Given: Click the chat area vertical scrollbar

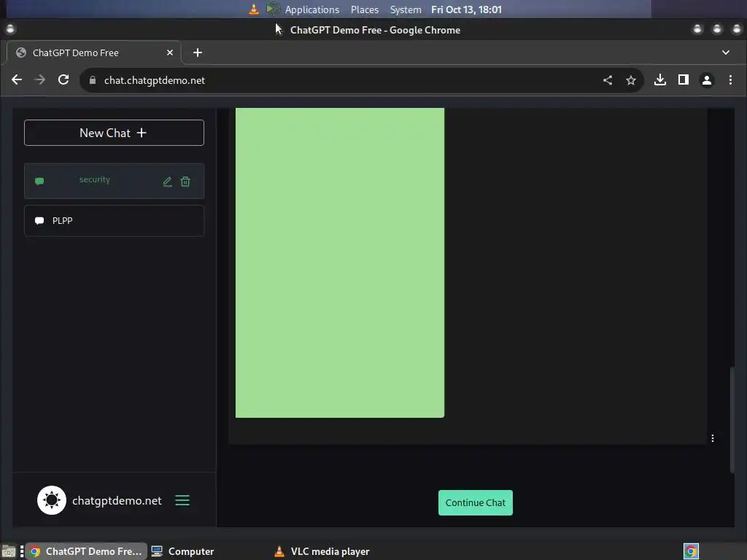Looking at the screenshot, I should (732, 420).
